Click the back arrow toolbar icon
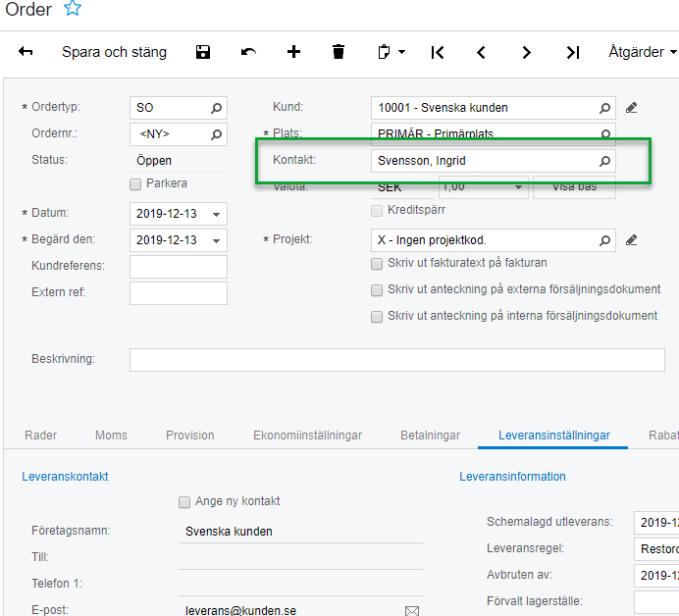Viewport: 679px width, 616px height. [x=26, y=52]
